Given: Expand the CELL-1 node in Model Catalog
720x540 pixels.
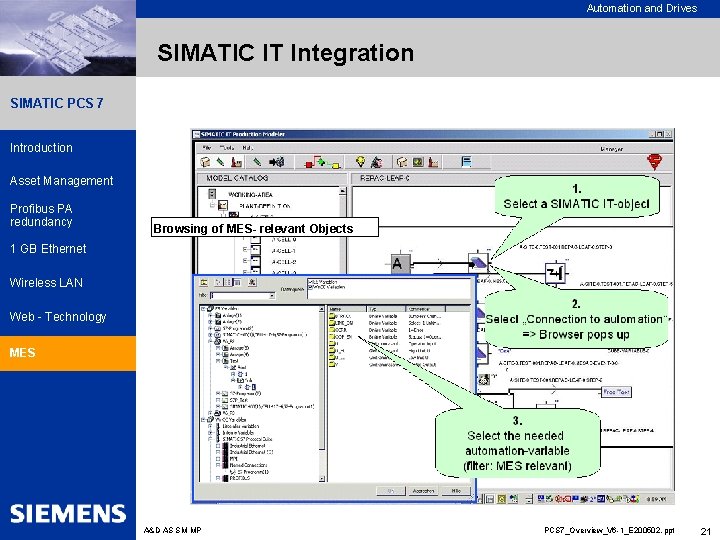Looking at the screenshot, I should 245,250.
